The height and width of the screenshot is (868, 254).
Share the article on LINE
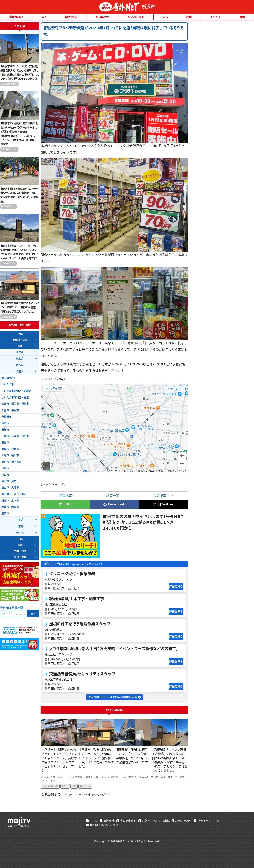point(65,504)
